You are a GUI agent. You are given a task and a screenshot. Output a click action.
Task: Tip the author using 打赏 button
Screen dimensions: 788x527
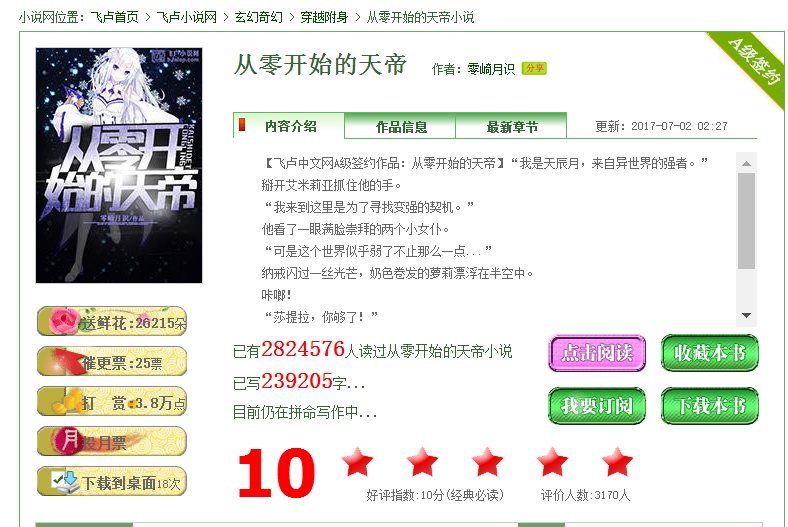pyautogui.click(x=112, y=401)
